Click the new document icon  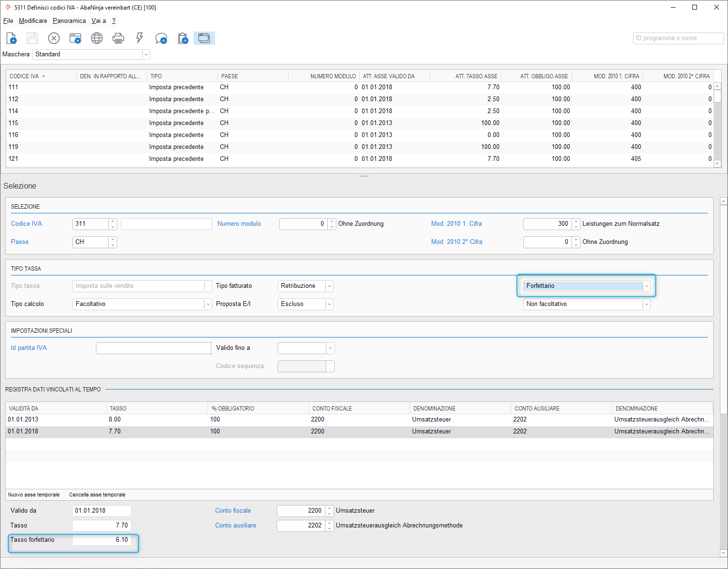point(11,38)
